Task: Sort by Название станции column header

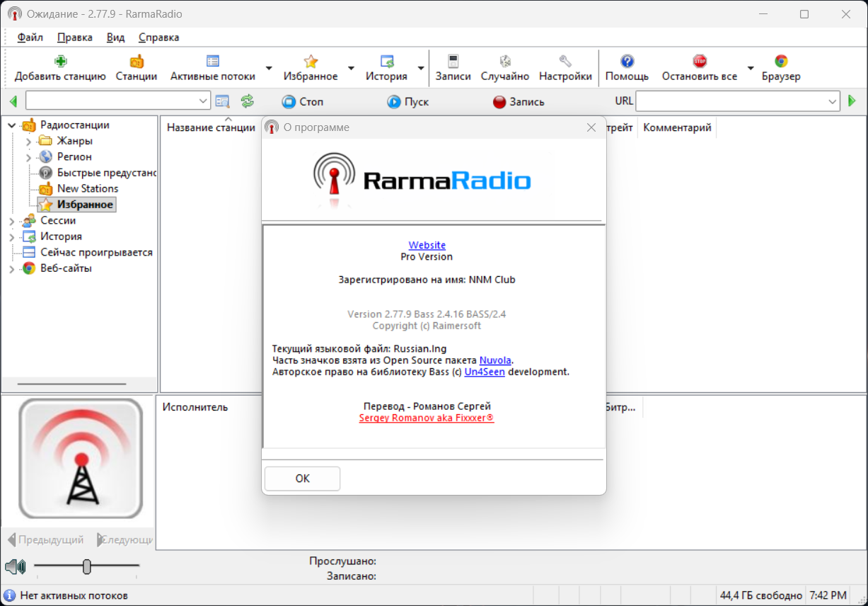Action: [211, 127]
